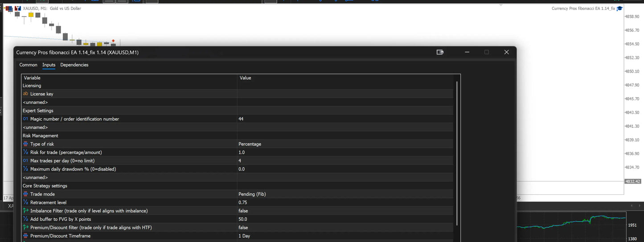644x242 pixels.
Task: Click the graduation cap expert icon on chart
Action: pos(619,8)
